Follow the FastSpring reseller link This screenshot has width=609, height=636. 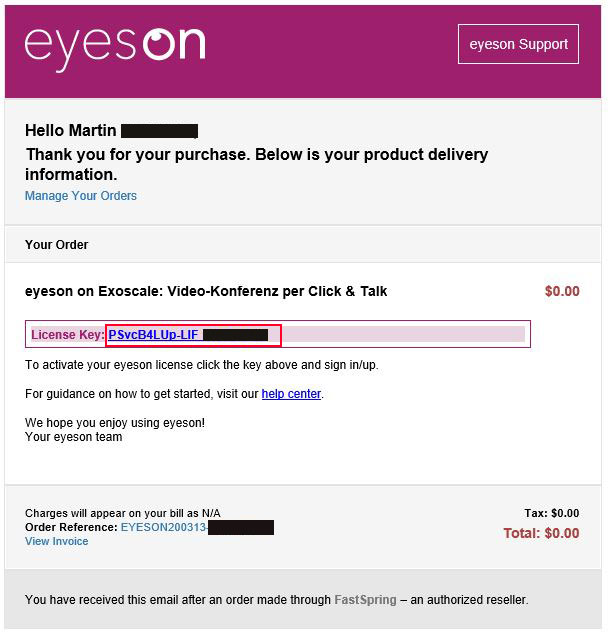click(x=365, y=600)
